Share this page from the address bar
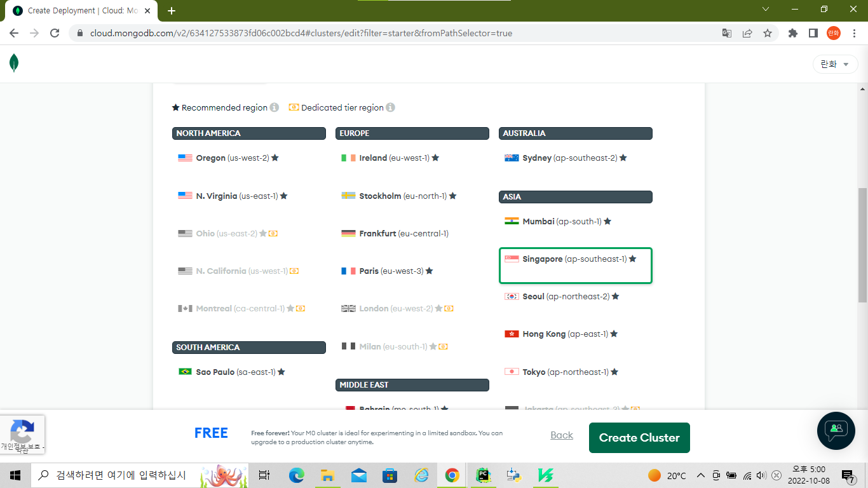The image size is (868, 488). 747,33
